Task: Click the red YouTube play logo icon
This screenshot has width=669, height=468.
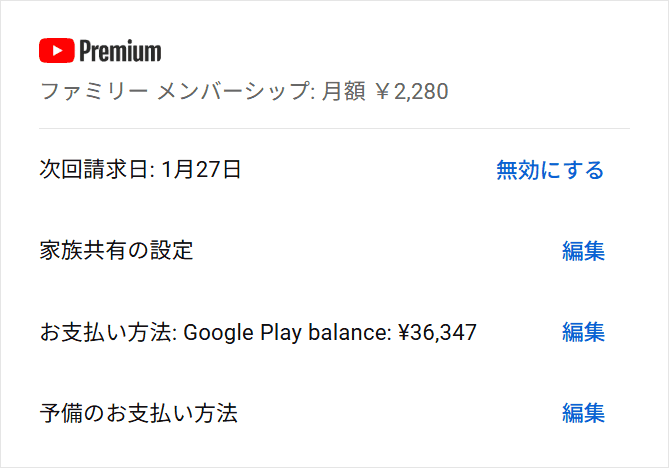Action: 56,50
